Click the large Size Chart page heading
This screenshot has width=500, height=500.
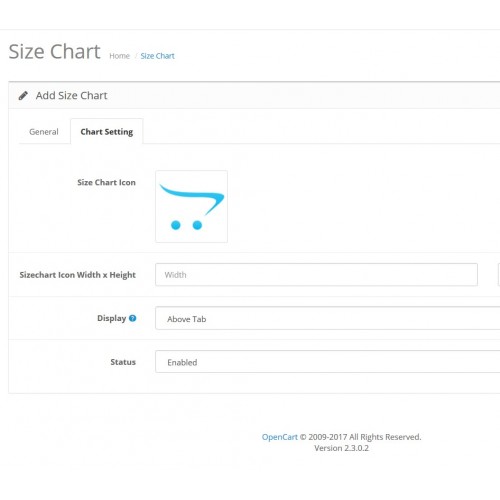pyautogui.click(x=54, y=52)
